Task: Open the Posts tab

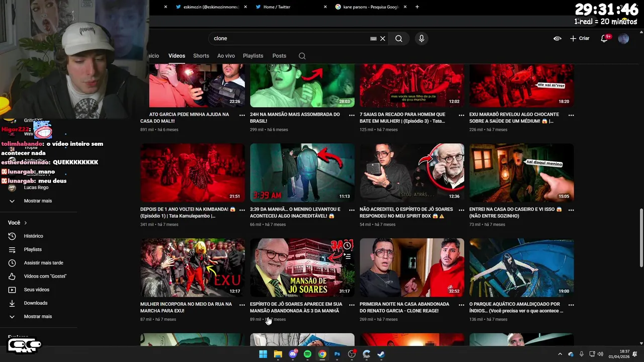Action: [x=279, y=56]
